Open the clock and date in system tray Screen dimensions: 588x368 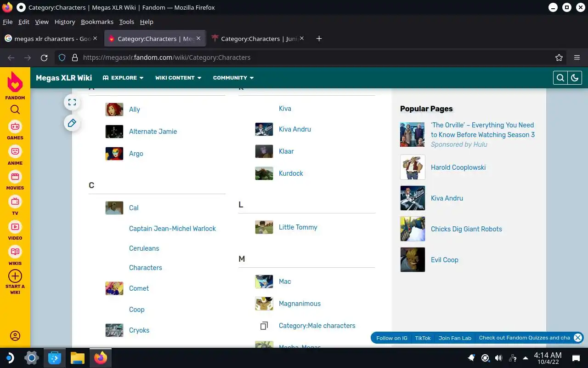point(548,358)
